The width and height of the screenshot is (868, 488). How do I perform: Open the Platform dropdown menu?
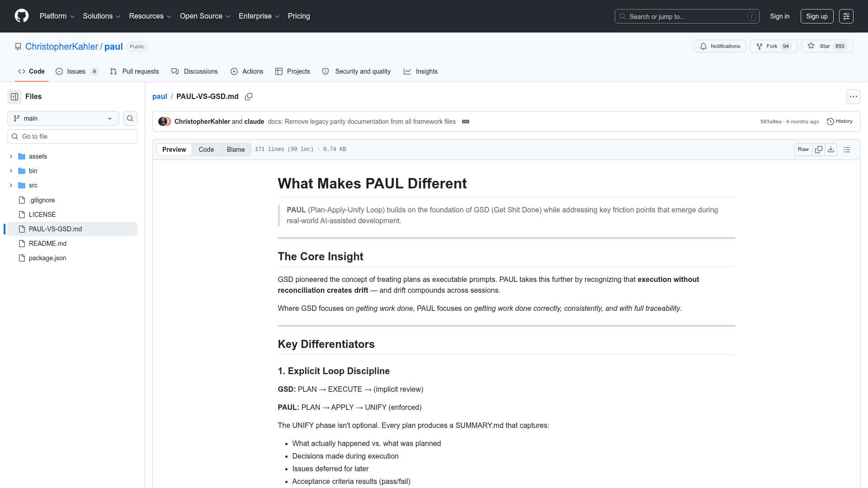pyautogui.click(x=57, y=16)
